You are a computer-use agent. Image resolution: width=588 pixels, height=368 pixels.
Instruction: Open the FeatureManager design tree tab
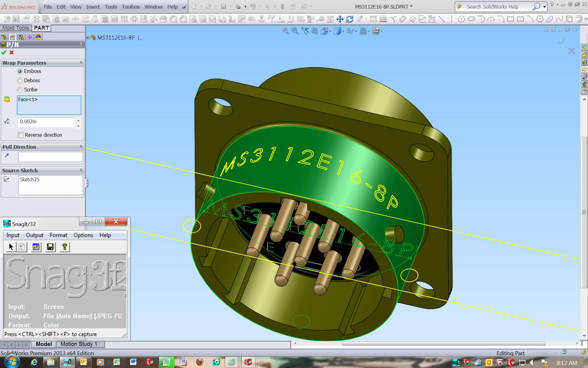pyautogui.click(x=4, y=37)
